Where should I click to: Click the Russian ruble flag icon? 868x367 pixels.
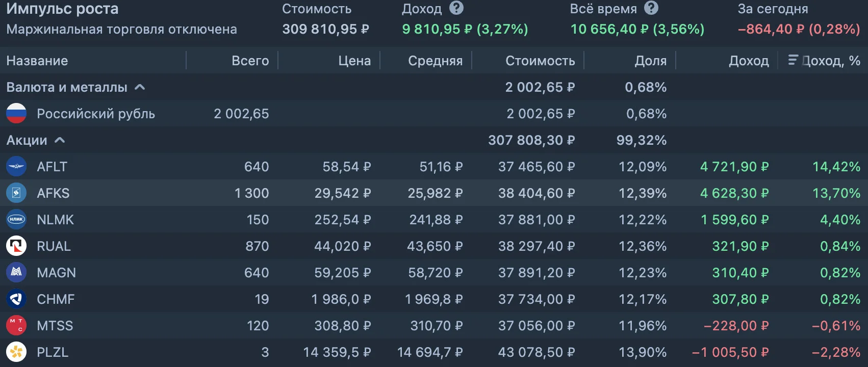click(x=16, y=114)
